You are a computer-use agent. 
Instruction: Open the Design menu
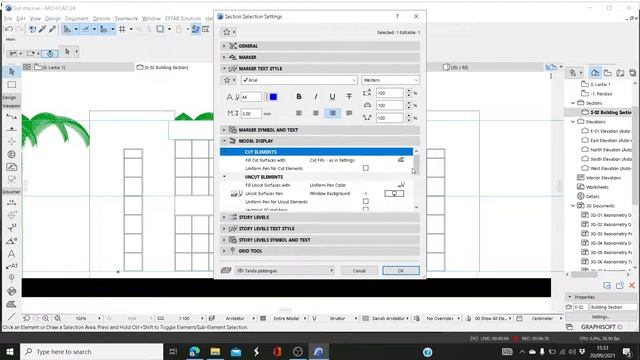click(x=53, y=19)
